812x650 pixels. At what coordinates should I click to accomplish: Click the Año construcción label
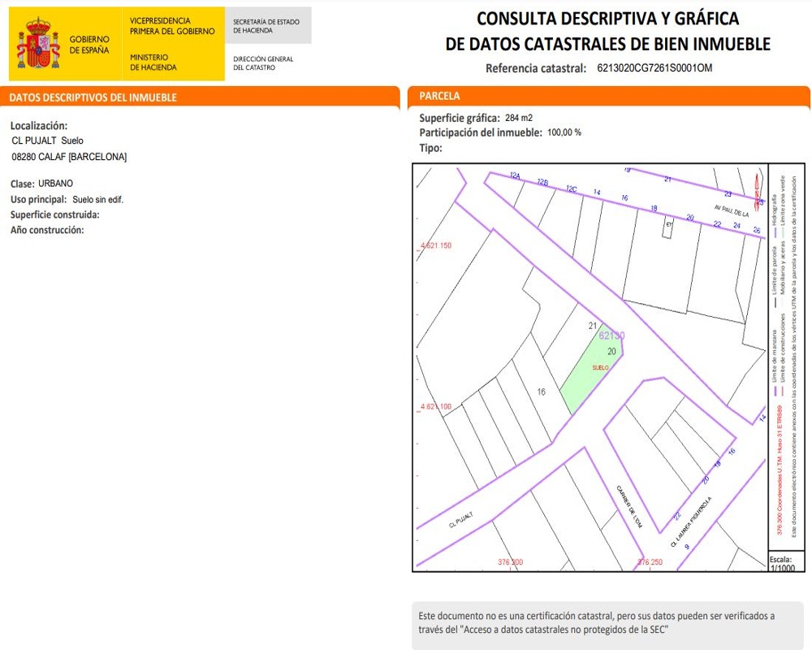coord(47,230)
